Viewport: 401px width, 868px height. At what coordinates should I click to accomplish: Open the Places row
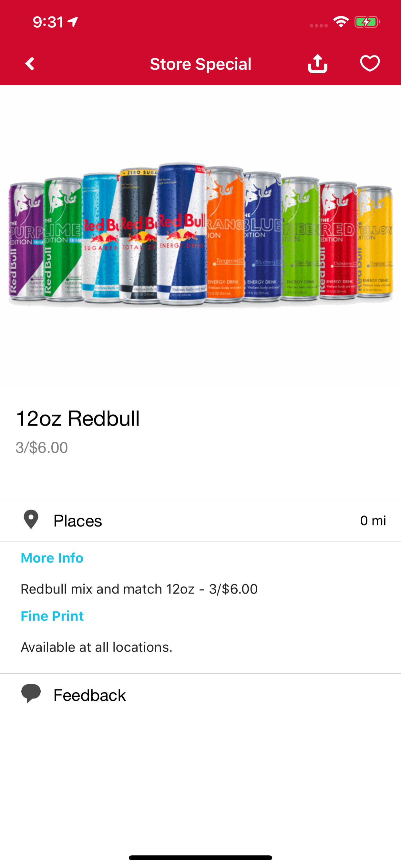point(200,521)
